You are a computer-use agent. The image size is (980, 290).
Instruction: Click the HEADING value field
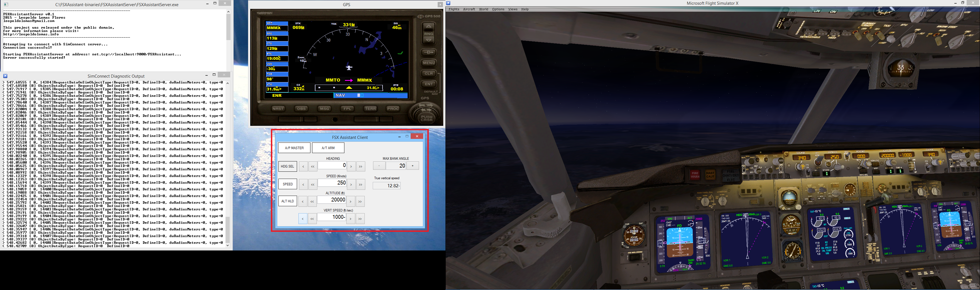point(332,165)
